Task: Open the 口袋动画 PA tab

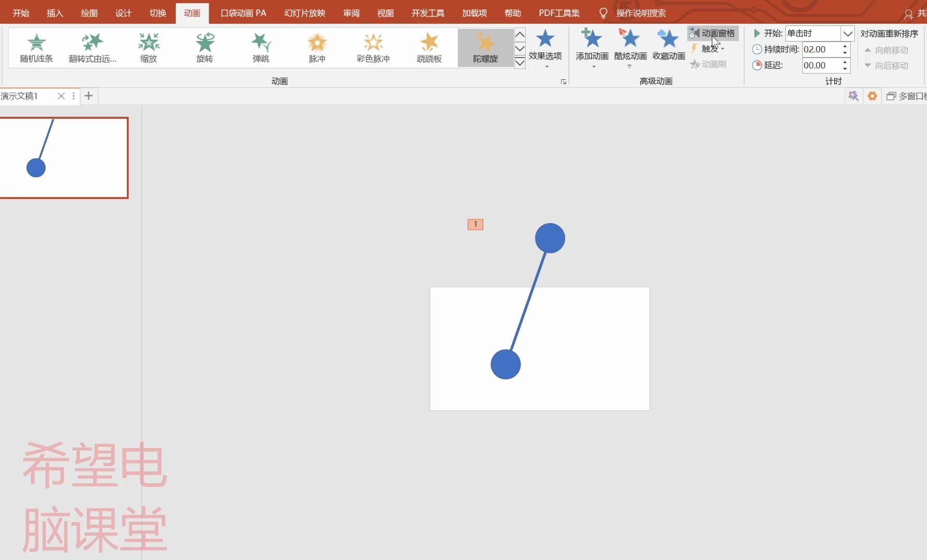Action: (243, 13)
